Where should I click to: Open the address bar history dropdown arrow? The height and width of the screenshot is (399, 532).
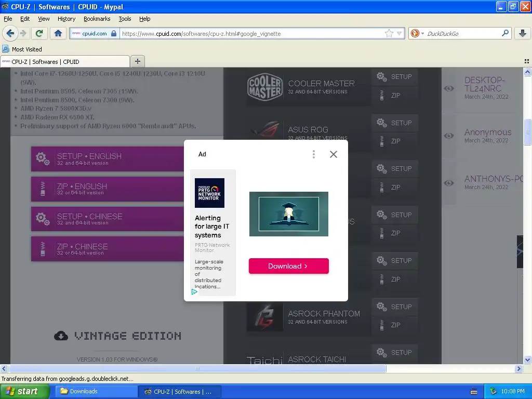click(x=400, y=33)
